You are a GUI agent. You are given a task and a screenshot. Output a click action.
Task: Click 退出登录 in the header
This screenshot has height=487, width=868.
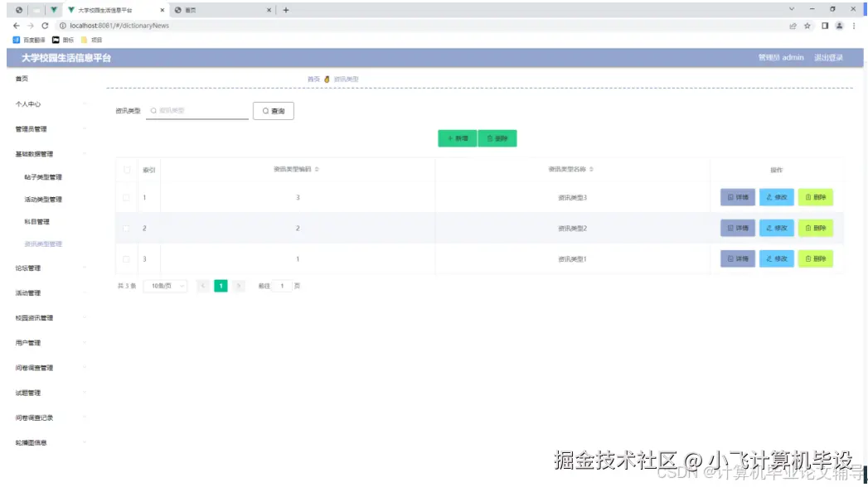tap(828, 57)
